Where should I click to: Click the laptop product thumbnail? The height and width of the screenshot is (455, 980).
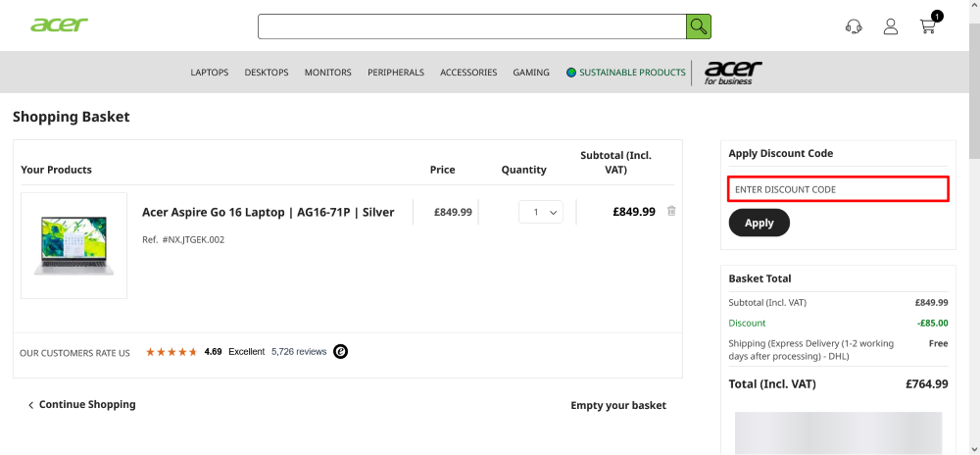click(x=73, y=245)
